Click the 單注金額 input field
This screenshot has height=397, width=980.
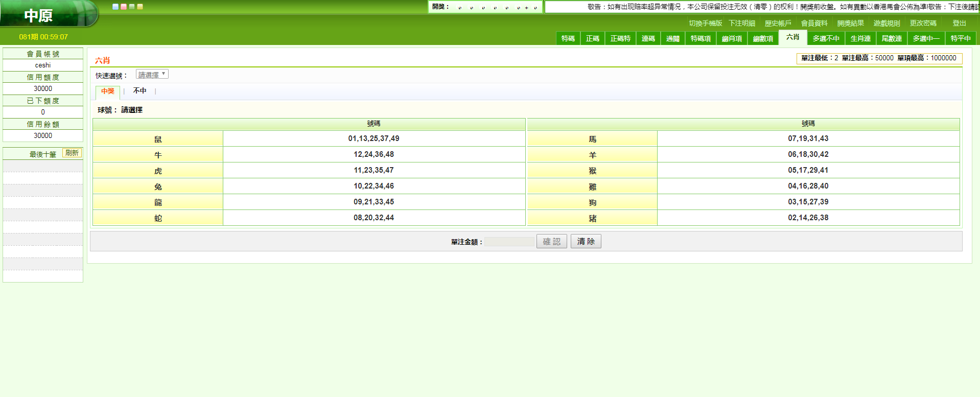click(x=509, y=242)
